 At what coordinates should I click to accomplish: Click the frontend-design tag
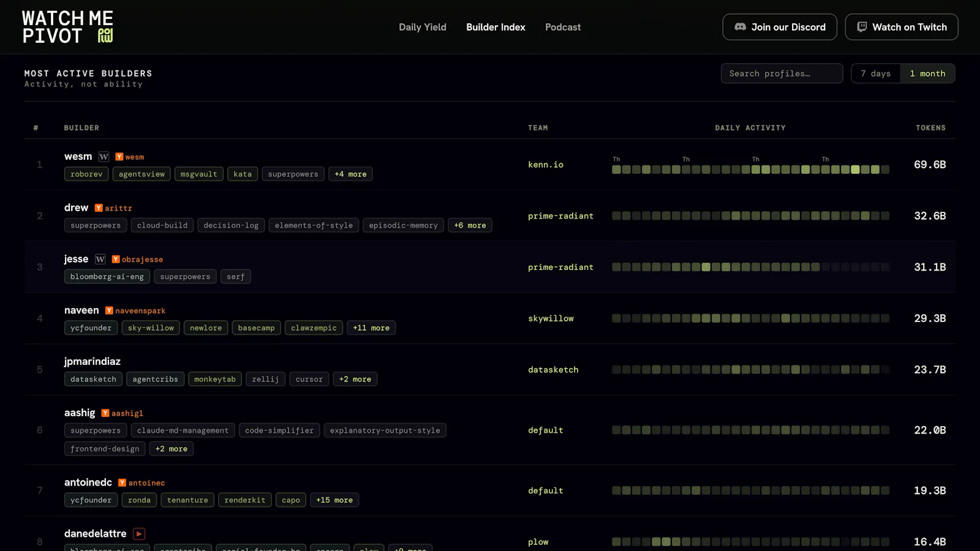[x=105, y=449]
